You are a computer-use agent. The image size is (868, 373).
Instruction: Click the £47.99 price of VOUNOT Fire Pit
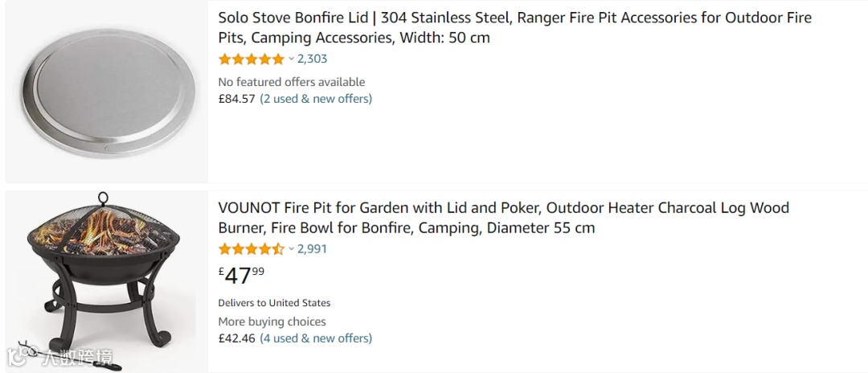tap(241, 275)
